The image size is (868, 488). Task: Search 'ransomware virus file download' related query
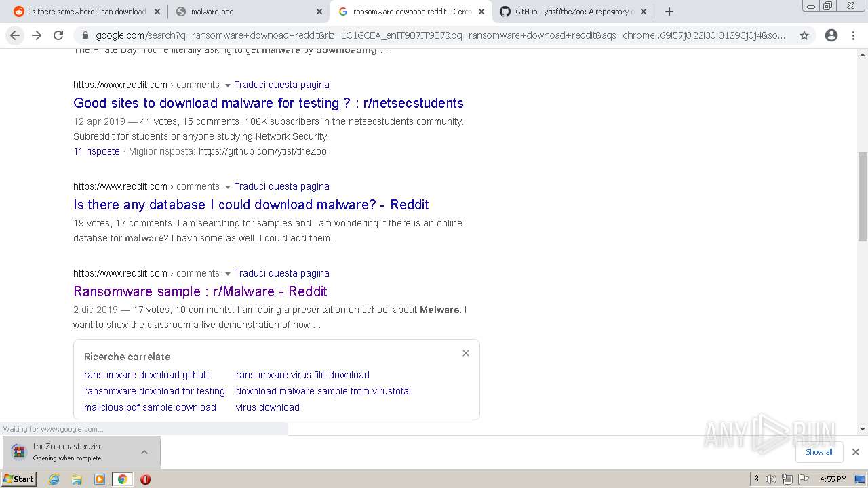pyautogui.click(x=302, y=375)
